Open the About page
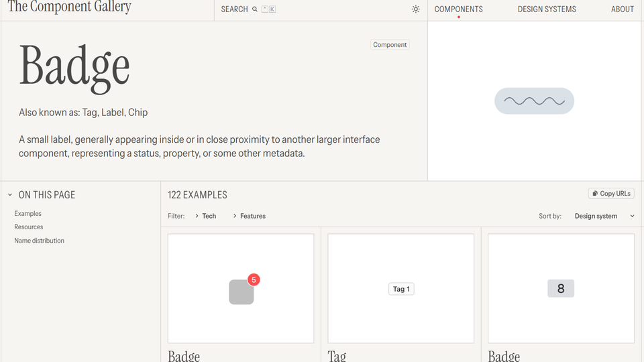 [x=622, y=9]
